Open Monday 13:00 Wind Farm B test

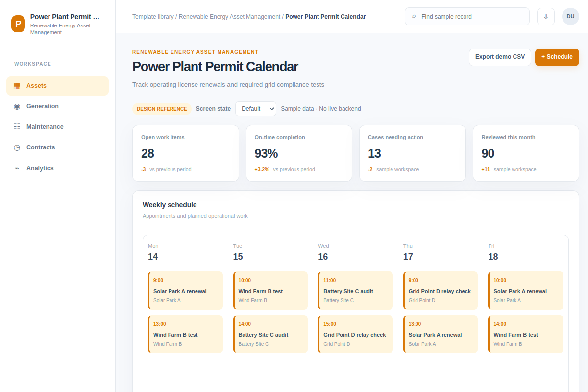coord(185,334)
